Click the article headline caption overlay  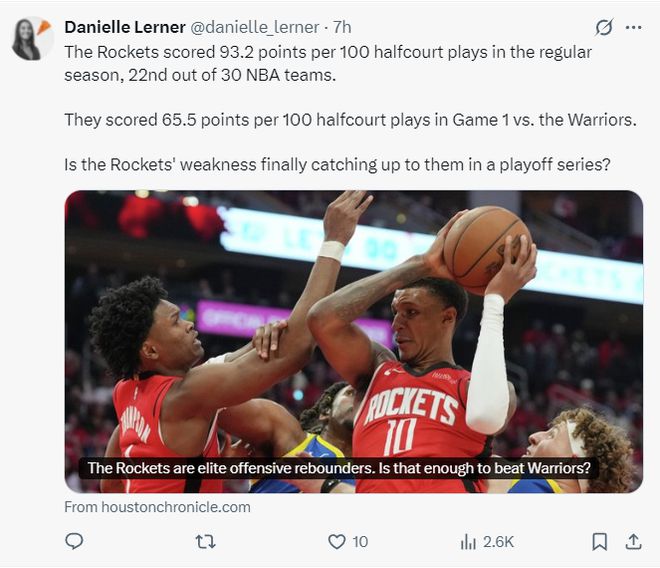pos(339,468)
